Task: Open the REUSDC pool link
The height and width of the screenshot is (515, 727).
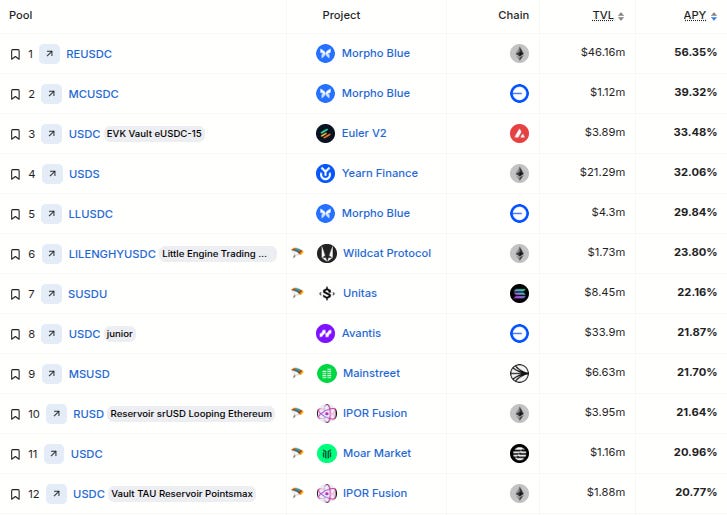Action: [89, 54]
